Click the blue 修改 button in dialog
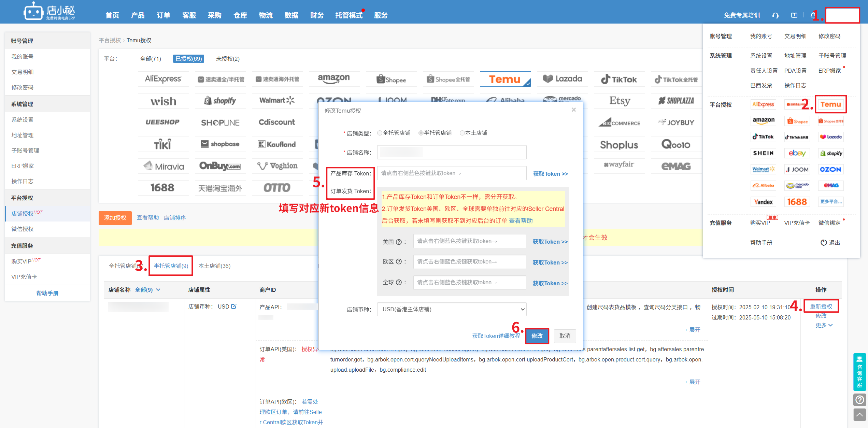The height and width of the screenshot is (428, 868). click(x=537, y=336)
